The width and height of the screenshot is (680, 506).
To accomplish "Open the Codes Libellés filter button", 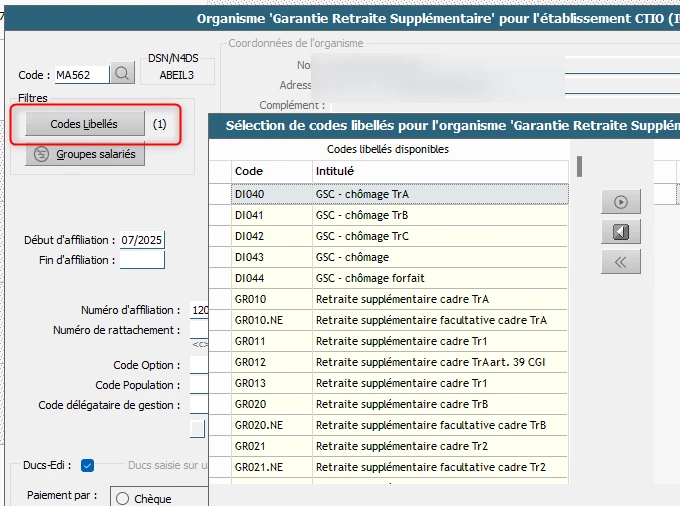I will coord(85,124).
